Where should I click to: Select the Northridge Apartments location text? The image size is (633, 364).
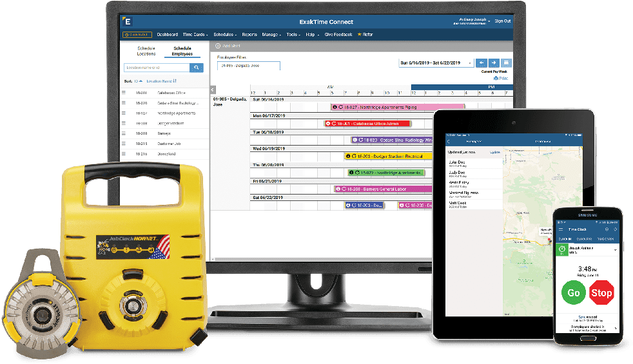177,113
